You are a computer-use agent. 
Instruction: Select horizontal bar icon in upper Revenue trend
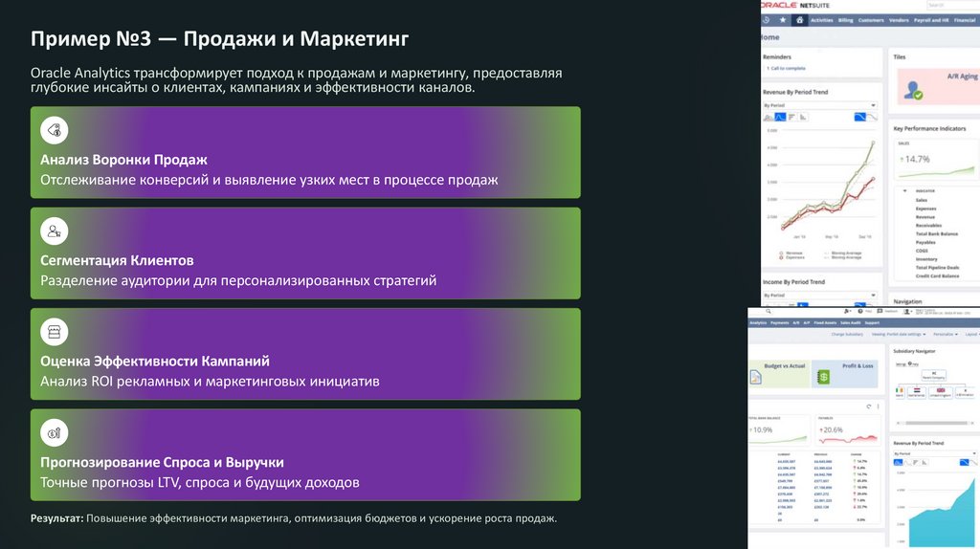coord(791,117)
